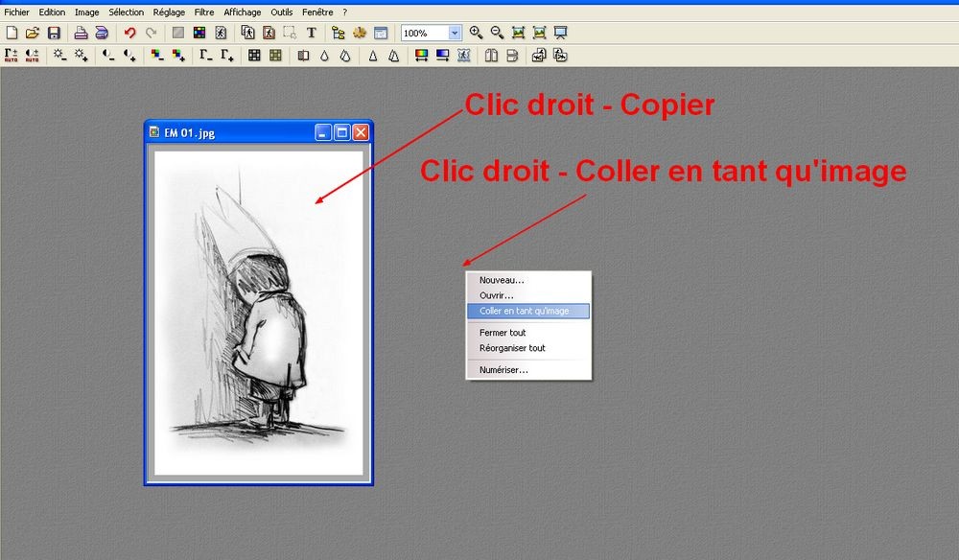The height and width of the screenshot is (560, 959).
Task: Open the Filtre menu
Action: (203, 12)
